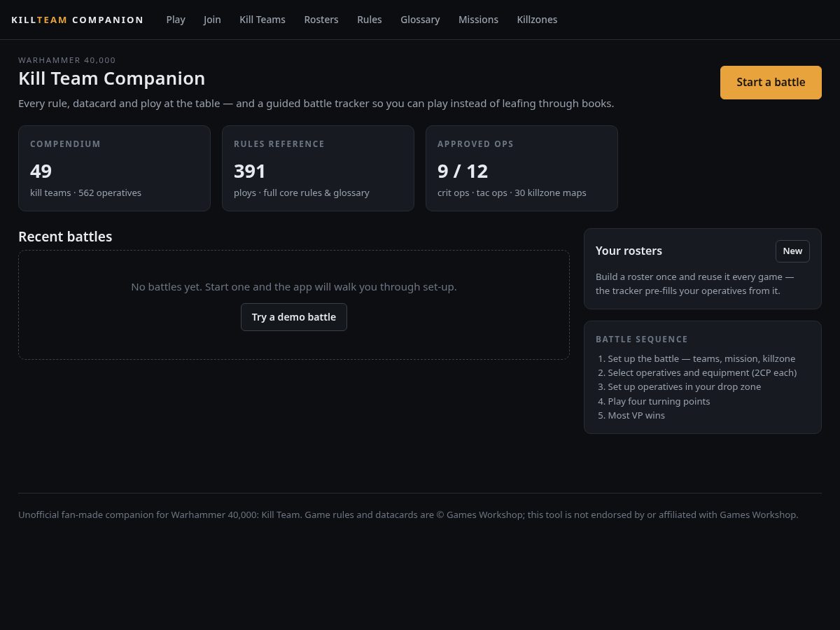Select step 'Set up the battle — teams, mission, killzone'

point(701,358)
